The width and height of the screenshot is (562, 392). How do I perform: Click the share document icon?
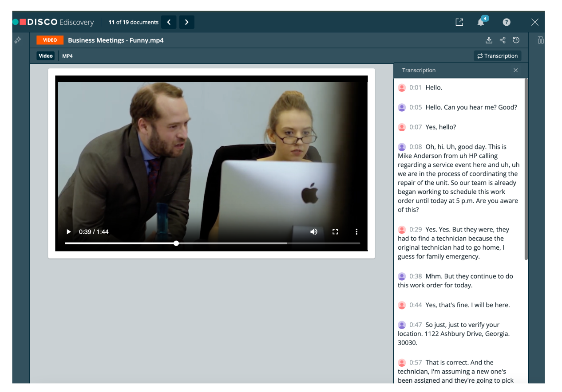(x=503, y=40)
